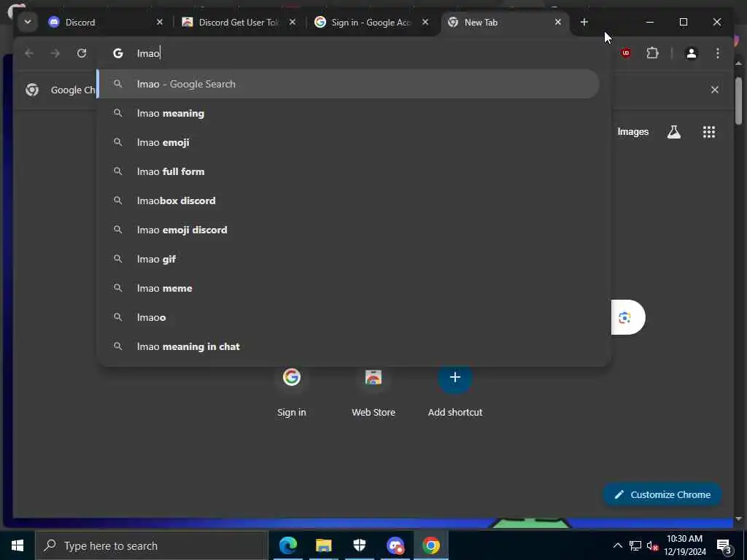Open the tab search dropdown arrow
Viewport: 747px width, 560px height.
pyautogui.click(x=28, y=22)
